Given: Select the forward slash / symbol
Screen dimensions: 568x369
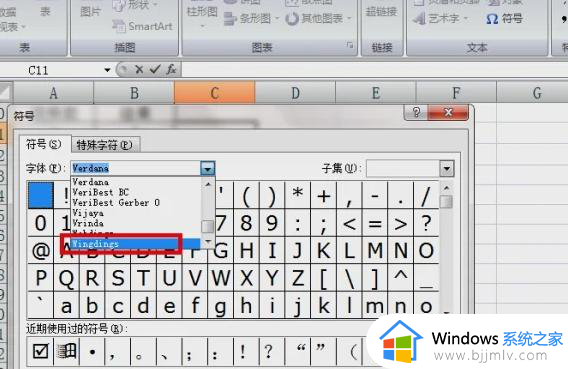Looking at the screenshot, I should pos(426,195).
